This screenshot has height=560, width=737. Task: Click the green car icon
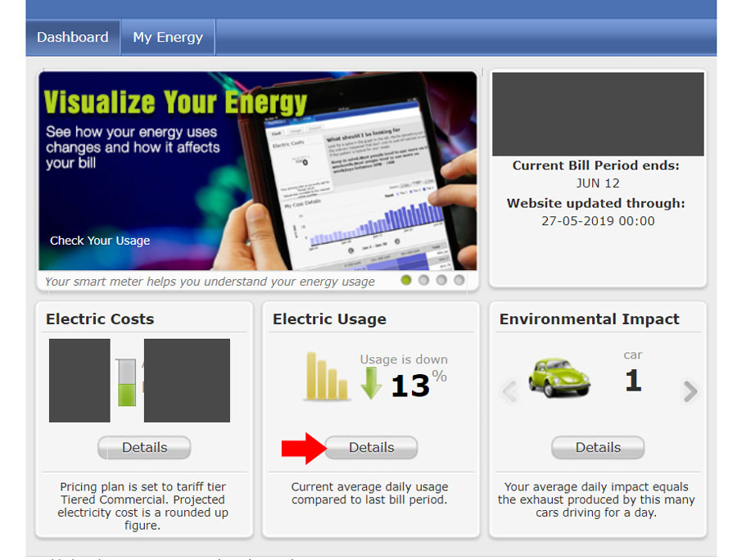coord(558,378)
